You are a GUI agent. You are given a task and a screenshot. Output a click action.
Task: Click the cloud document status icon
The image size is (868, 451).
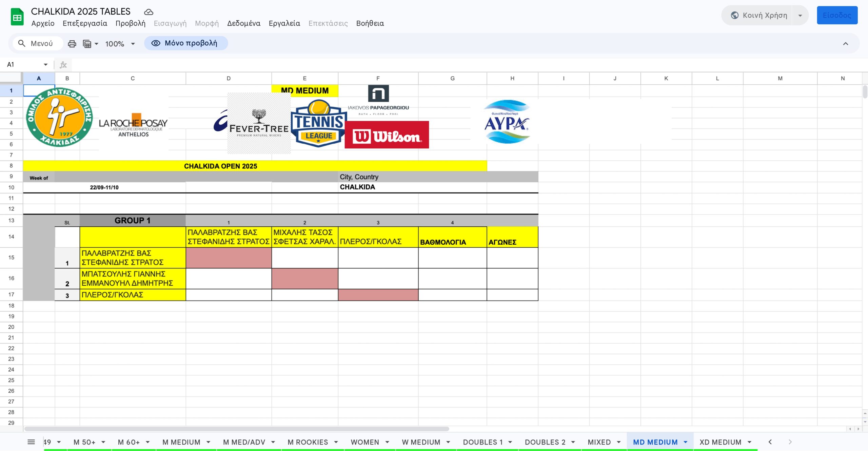coord(149,12)
